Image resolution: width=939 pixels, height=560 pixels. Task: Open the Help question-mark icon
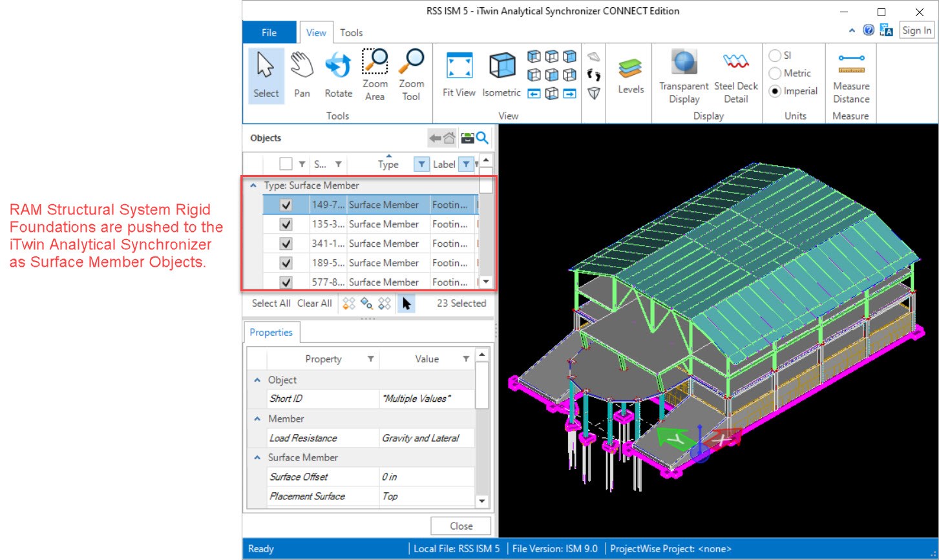coord(869,30)
